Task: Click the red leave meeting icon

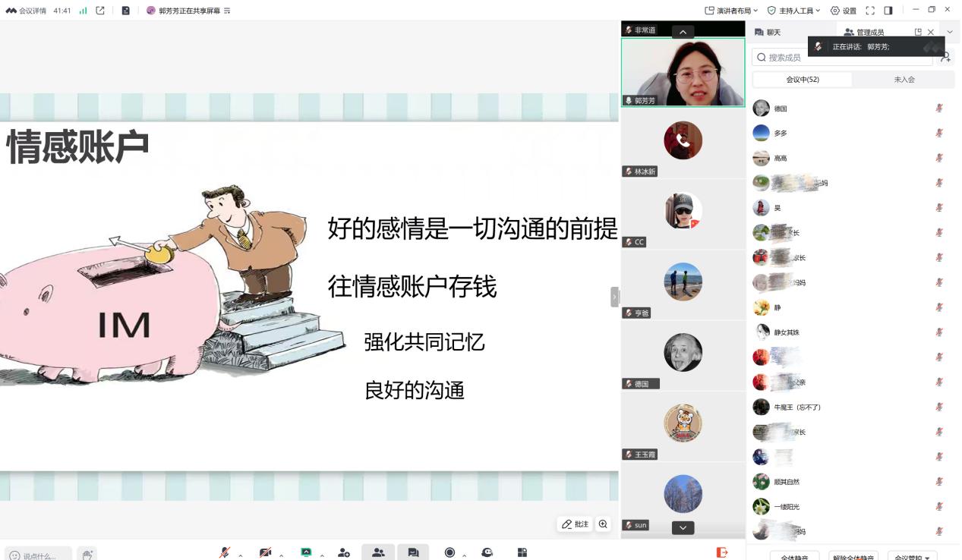Action: (722, 552)
